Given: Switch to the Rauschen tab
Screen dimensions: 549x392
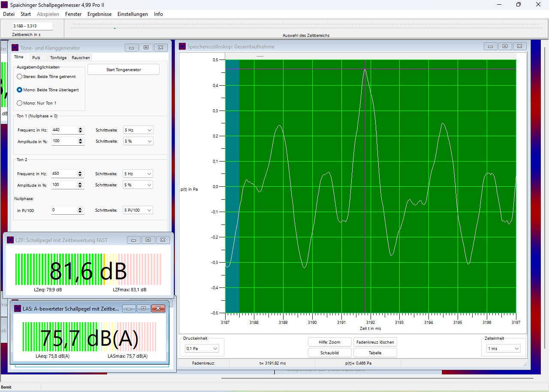Looking at the screenshot, I should pos(81,58).
